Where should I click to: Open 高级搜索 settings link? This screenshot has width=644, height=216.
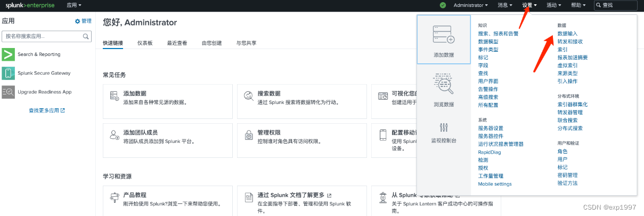[488, 97]
